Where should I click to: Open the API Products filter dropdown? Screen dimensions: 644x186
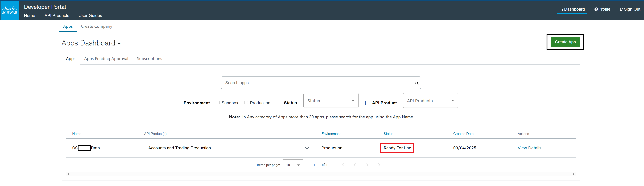pos(431,101)
